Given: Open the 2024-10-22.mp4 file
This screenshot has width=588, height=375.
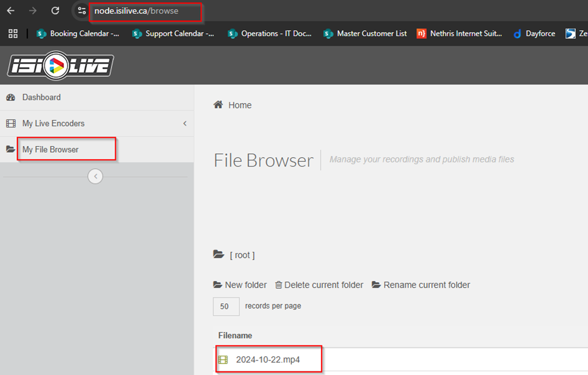Looking at the screenshot, I should click(268, 360).
